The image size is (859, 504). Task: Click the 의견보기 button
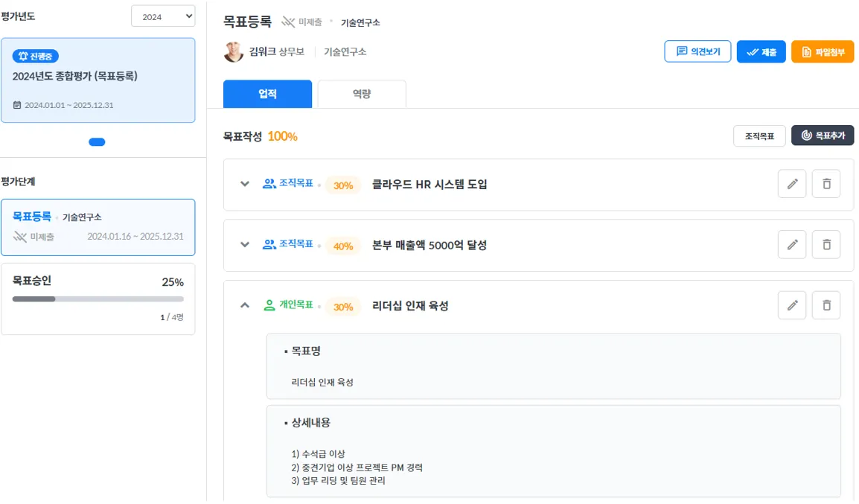(697, 51)
